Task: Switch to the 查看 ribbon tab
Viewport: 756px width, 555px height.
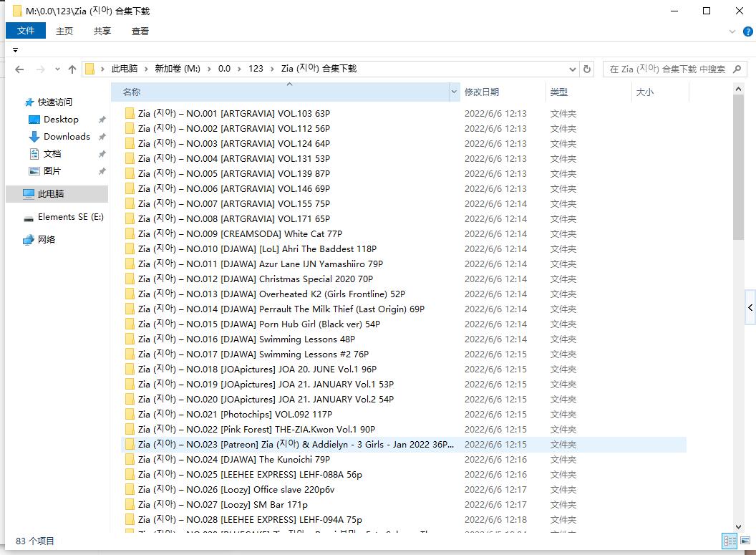Action: (x=140, y=31)
